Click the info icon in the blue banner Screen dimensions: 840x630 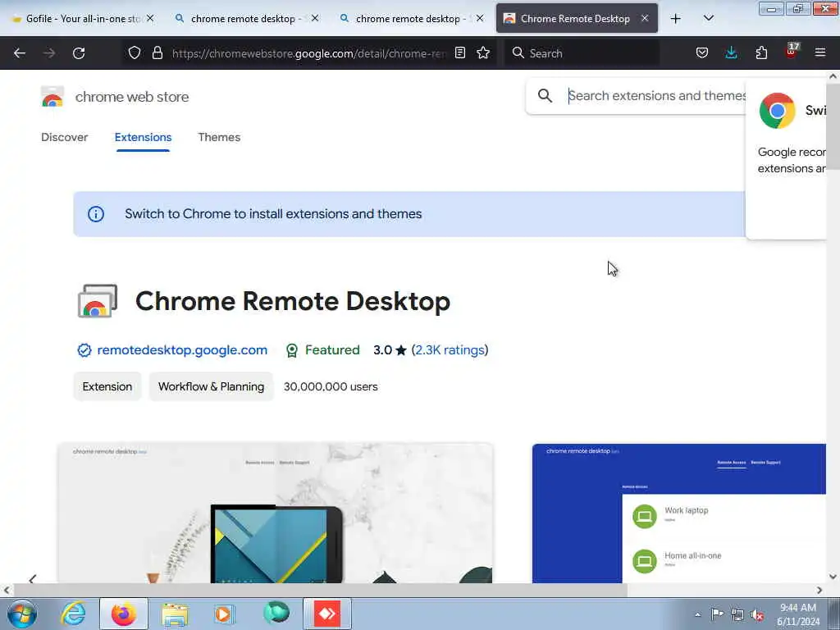tap(96, 214)
